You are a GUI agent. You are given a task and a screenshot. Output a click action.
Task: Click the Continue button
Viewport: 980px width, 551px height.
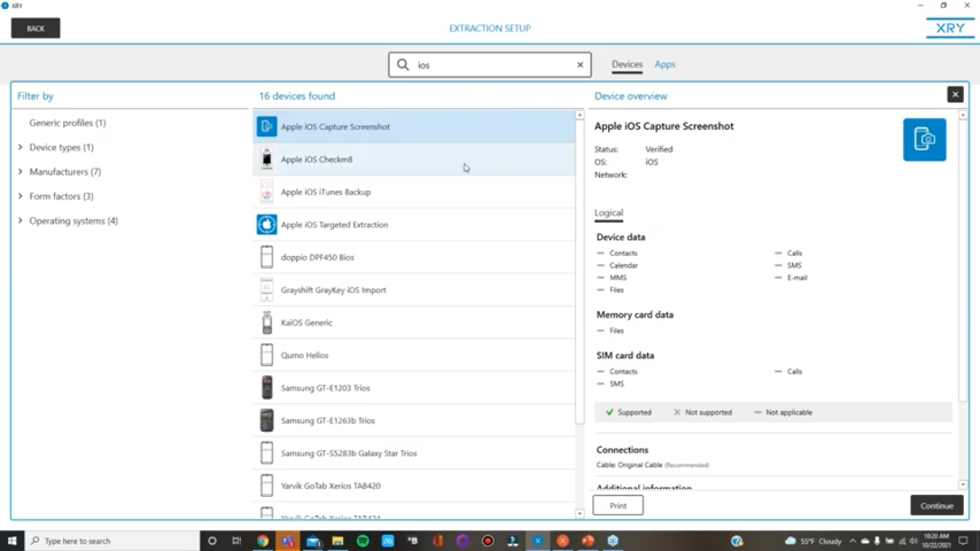coord(936,505)
